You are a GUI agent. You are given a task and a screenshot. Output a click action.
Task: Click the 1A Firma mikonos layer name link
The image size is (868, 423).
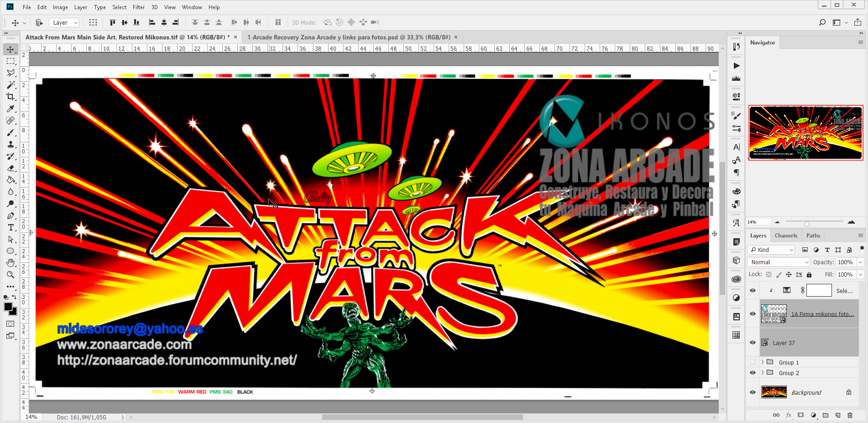coord(823,314)
